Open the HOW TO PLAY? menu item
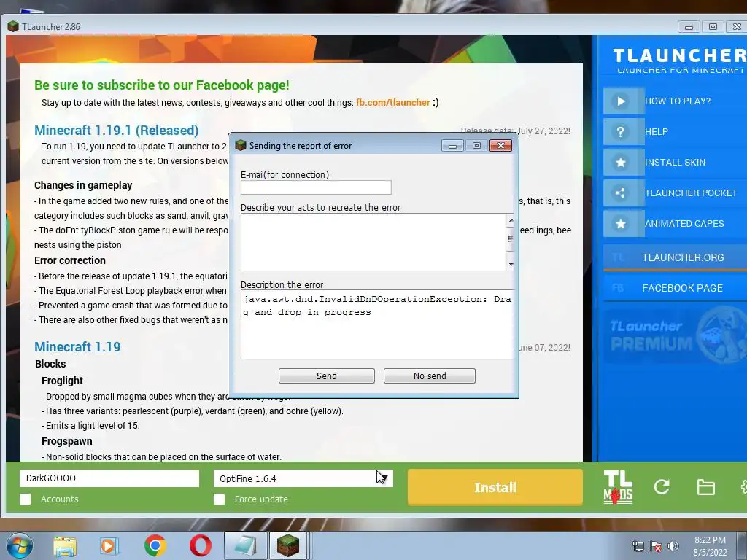 coord(678,101)
